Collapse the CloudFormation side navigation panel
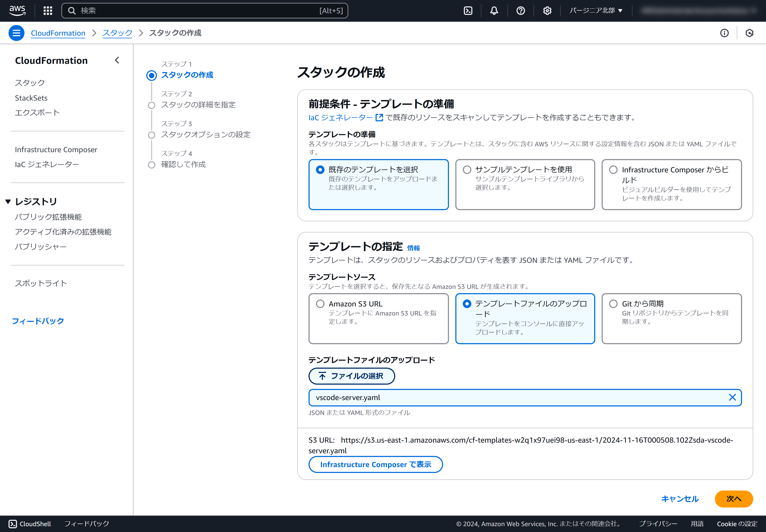Image resolution: width=766 pixels, height=532 pixels. [117, 60]
